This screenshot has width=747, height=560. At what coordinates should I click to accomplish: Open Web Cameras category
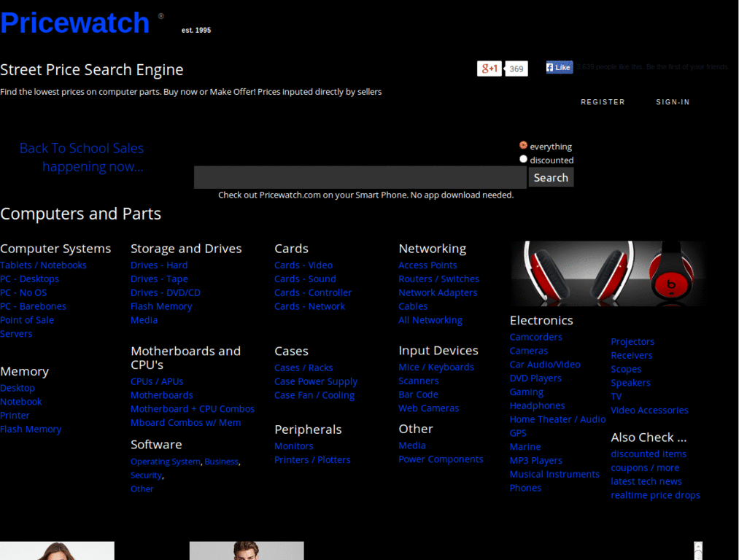(x=429, y=408)
